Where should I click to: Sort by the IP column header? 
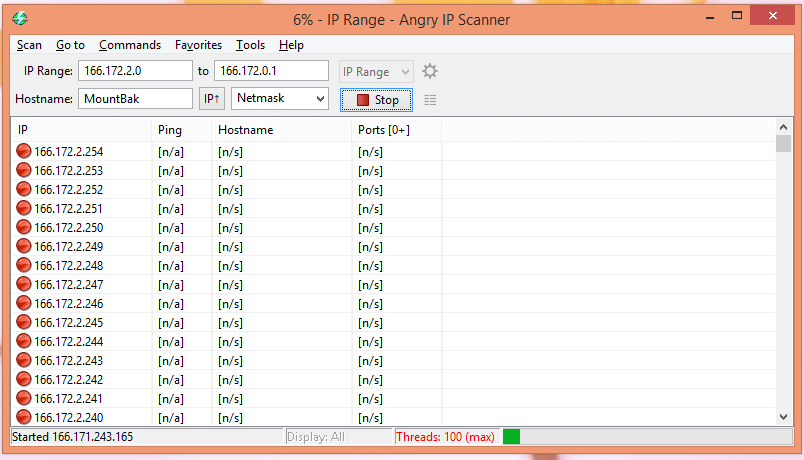82,130
